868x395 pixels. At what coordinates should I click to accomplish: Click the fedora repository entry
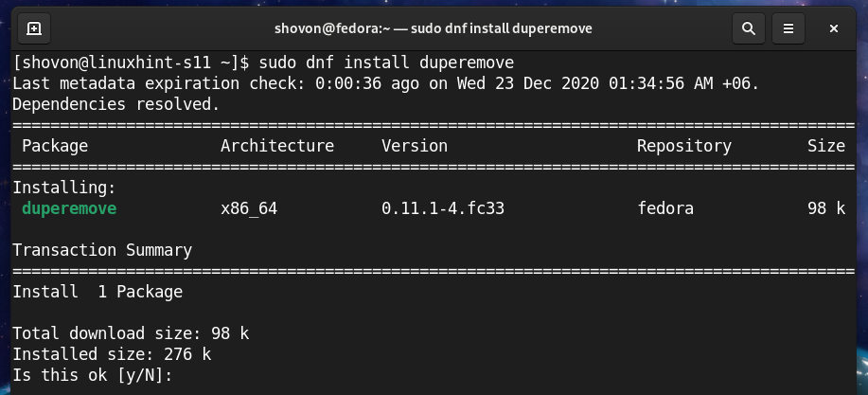coord(664,208)
